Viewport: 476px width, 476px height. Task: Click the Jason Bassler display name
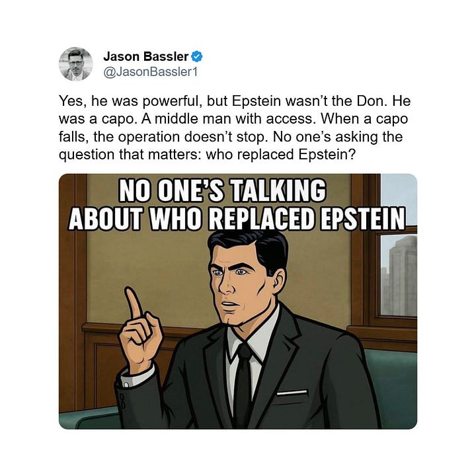click(x=145, y=56)
